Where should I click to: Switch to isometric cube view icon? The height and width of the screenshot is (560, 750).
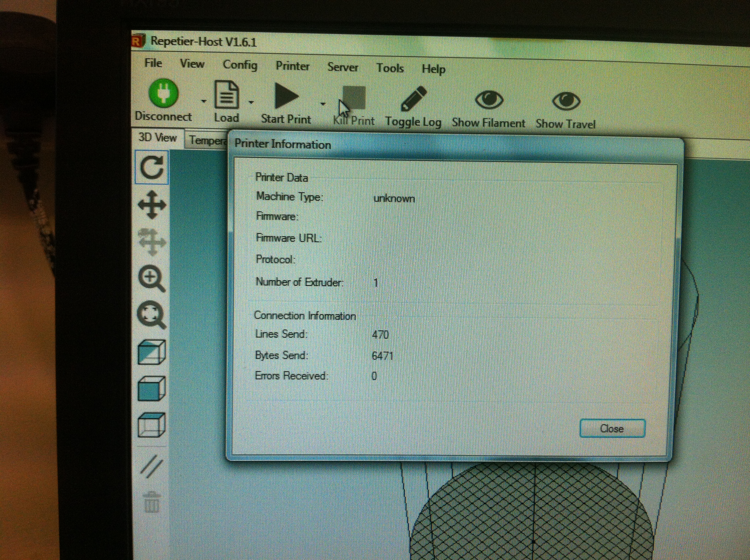click(x=152, y=353)
